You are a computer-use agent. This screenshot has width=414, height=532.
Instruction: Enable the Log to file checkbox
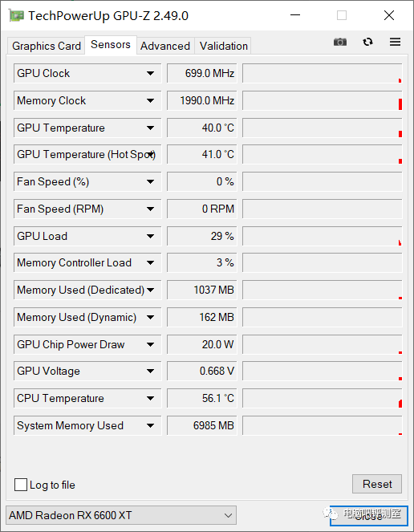click(21, 485)
